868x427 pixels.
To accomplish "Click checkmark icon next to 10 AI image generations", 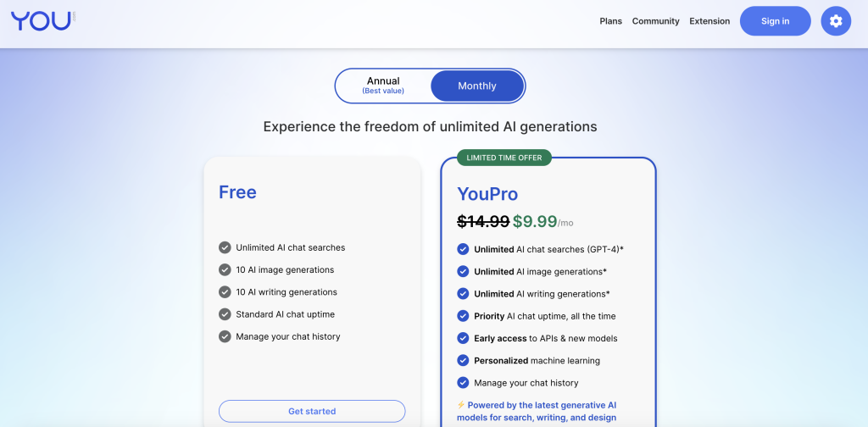I will click(x=225, y=269).
